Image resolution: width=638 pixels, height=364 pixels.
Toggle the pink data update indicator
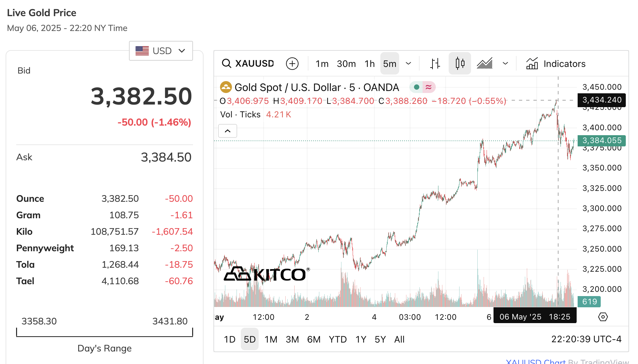429,87
